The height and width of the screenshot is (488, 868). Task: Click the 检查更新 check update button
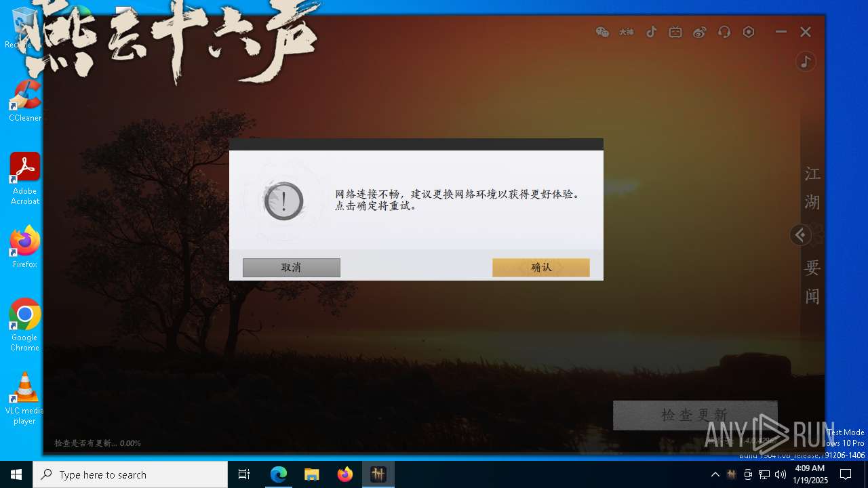pos(695,415)
